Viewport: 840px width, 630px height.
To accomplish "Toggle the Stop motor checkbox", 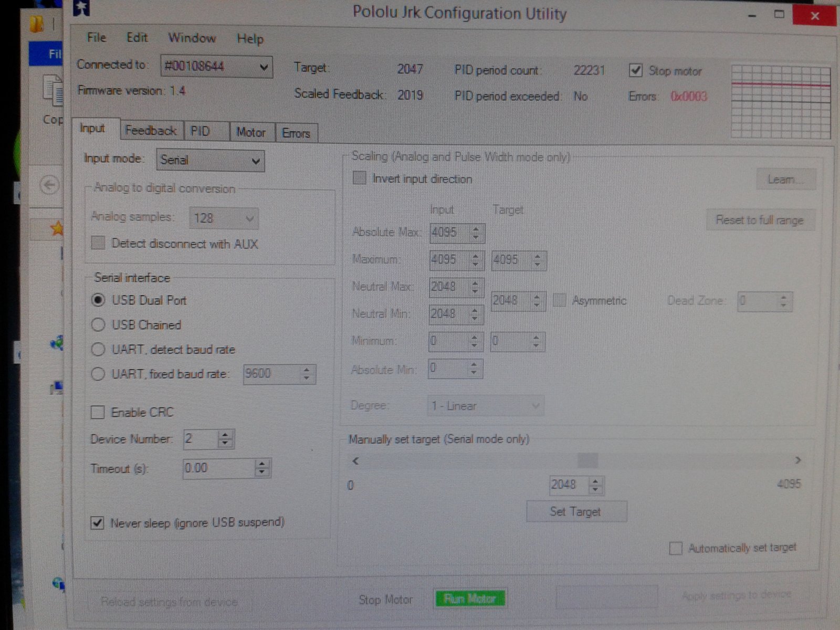I will coord(635,70).
